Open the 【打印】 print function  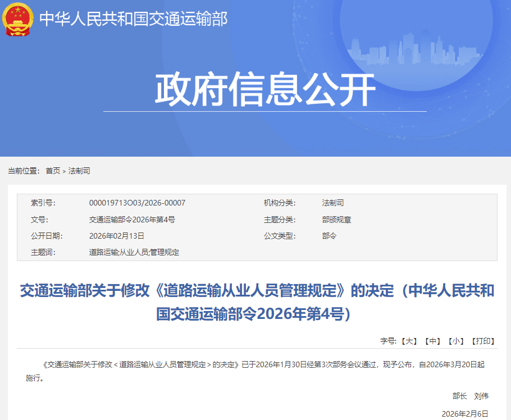pos(482,338)
